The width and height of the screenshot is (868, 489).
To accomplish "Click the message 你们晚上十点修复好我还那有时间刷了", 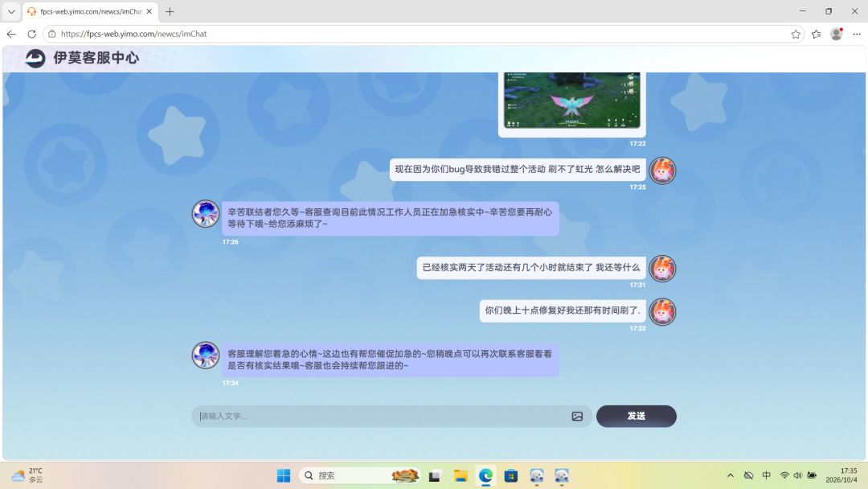I will click(563, 310).
